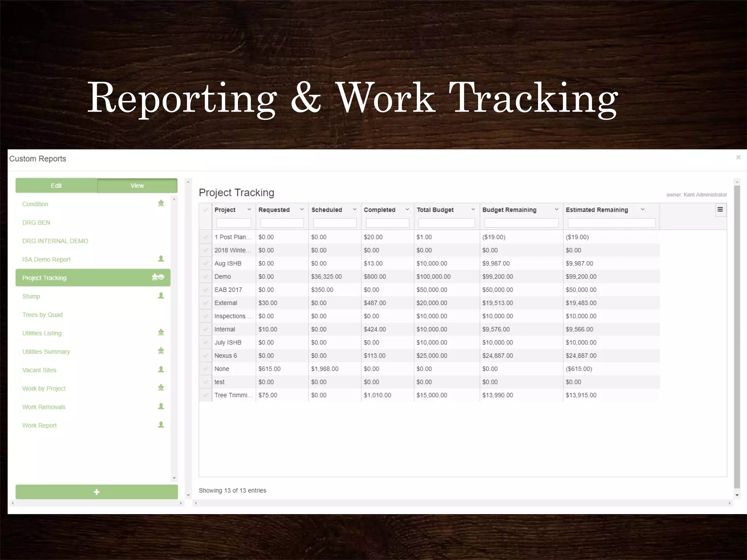Select Project Tracking in report list
Screen dimensions: 747x560
pyautogui.click(x=93, y=277)
